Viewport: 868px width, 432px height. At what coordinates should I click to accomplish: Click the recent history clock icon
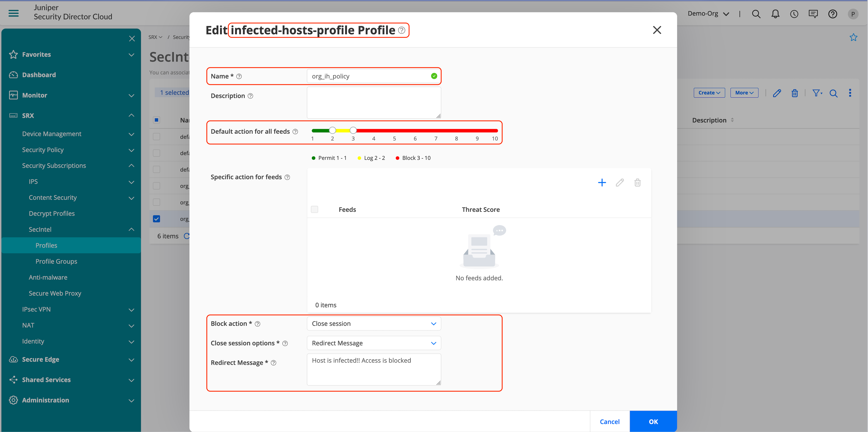coord(794,14)
